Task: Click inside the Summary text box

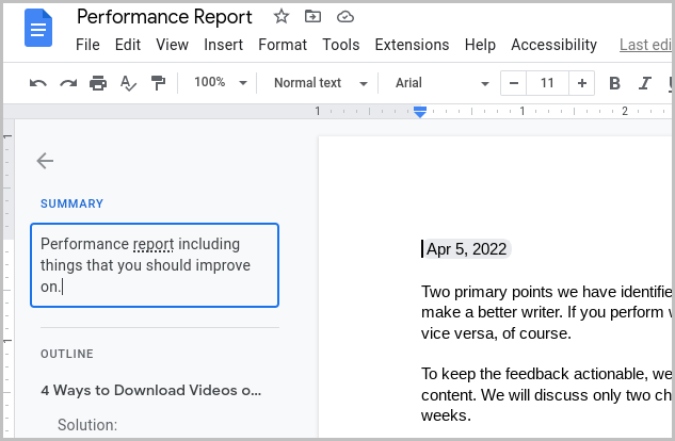Action: (155, 265)
